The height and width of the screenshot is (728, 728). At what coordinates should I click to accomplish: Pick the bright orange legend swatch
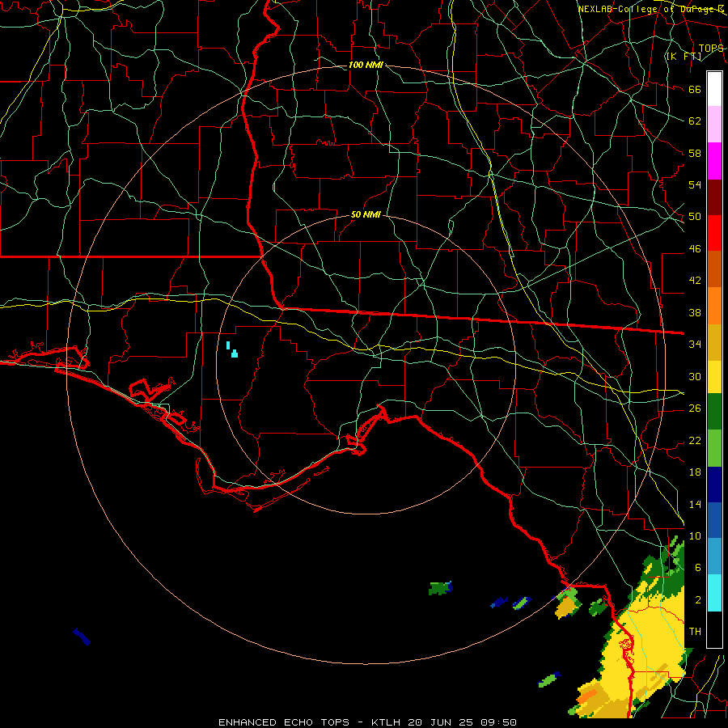click(714, 306)
